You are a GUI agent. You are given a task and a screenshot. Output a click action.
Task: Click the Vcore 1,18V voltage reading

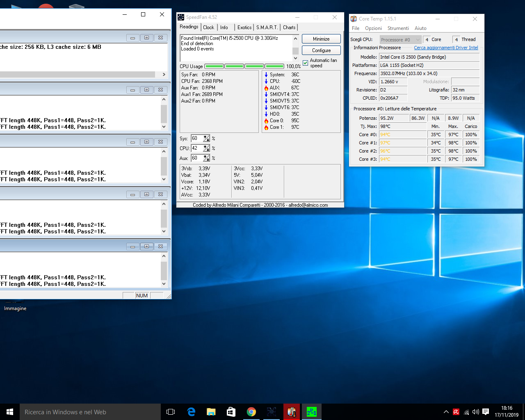pos(196,182)
